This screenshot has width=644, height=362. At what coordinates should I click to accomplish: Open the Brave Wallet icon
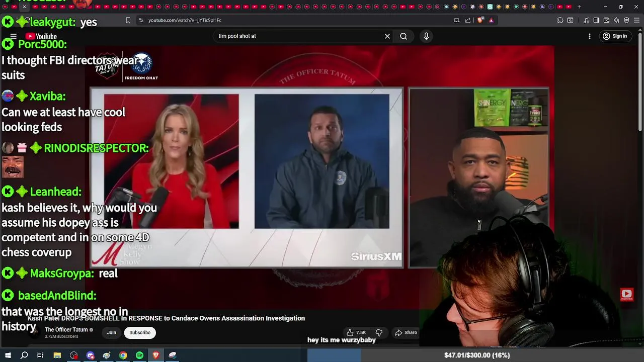click(x=606, y=20)
